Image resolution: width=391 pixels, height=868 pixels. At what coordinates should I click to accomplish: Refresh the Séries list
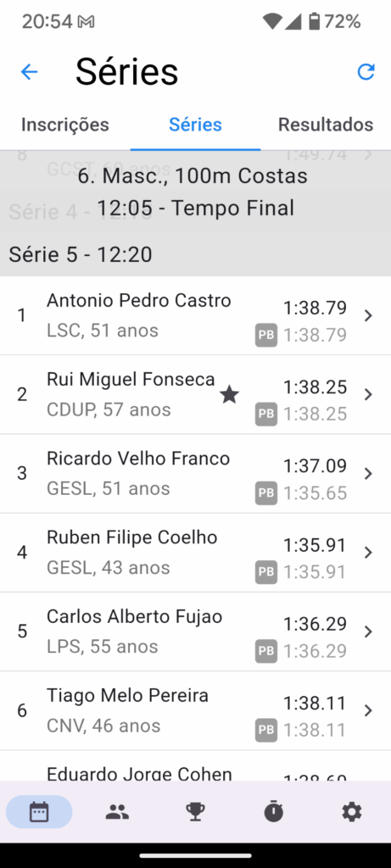[366, 71]
